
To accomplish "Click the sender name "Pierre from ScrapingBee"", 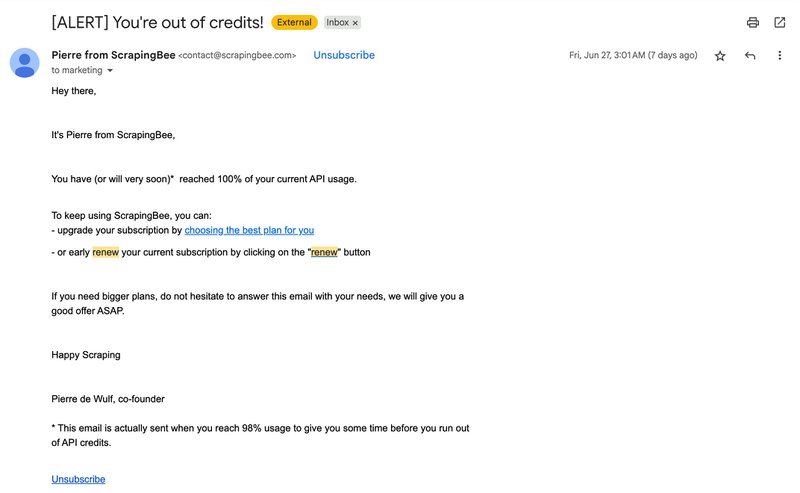I will [x=113, y=55].
